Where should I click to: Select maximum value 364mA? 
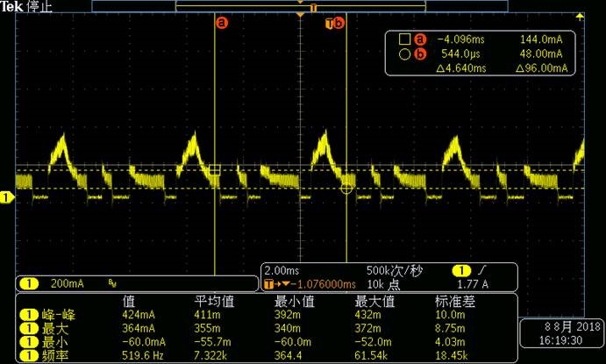tap(139, 328)
